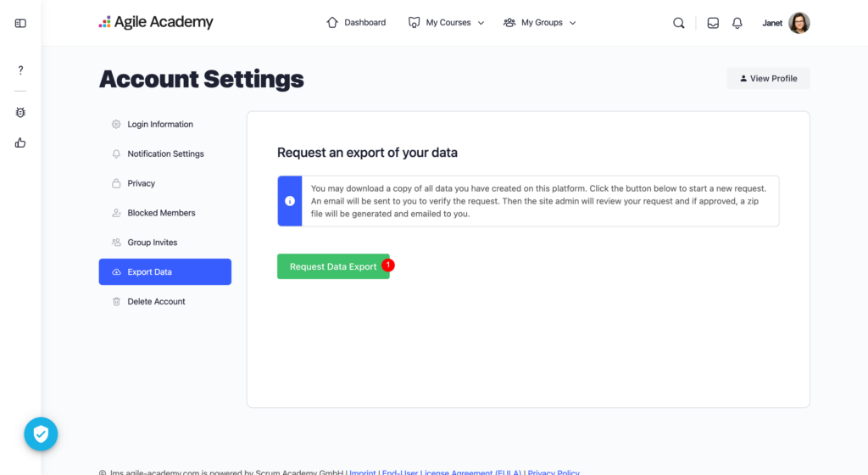This screenshot has width=868, height=475.
Task: Click the blue shield badge icon
Action: click(x=41, y=434)
